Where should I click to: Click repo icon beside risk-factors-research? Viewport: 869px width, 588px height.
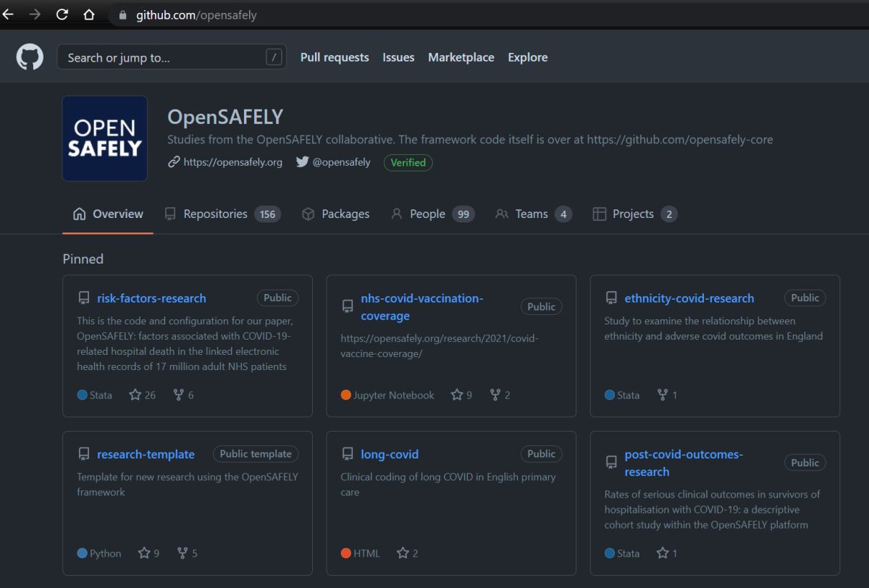(84, 298)
